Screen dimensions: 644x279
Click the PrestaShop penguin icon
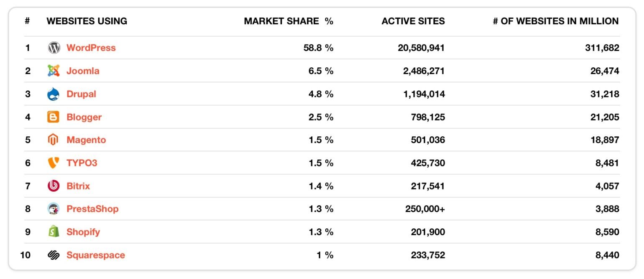[54, 209]
